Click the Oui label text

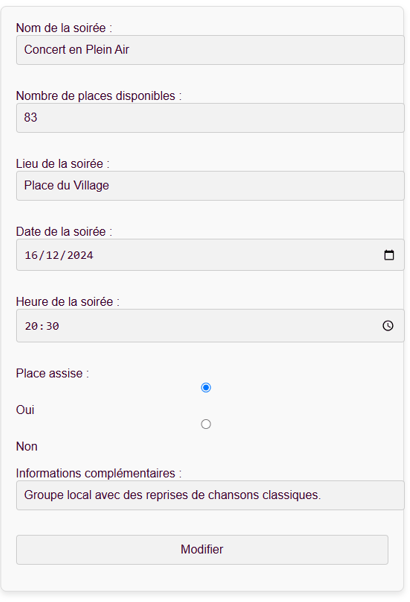click(25, 410)
